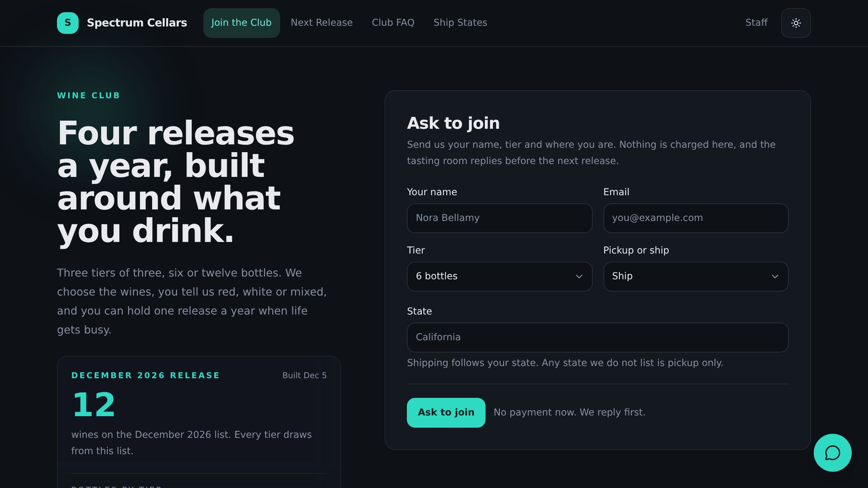Open the Staff link
868x488 pixels.
point(756,23)
